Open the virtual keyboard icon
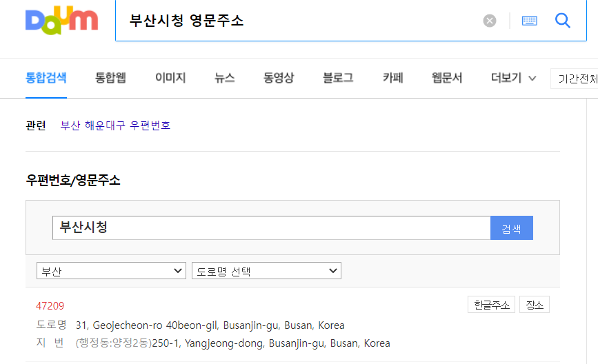598x364 pixels. (x=529, y=21)
